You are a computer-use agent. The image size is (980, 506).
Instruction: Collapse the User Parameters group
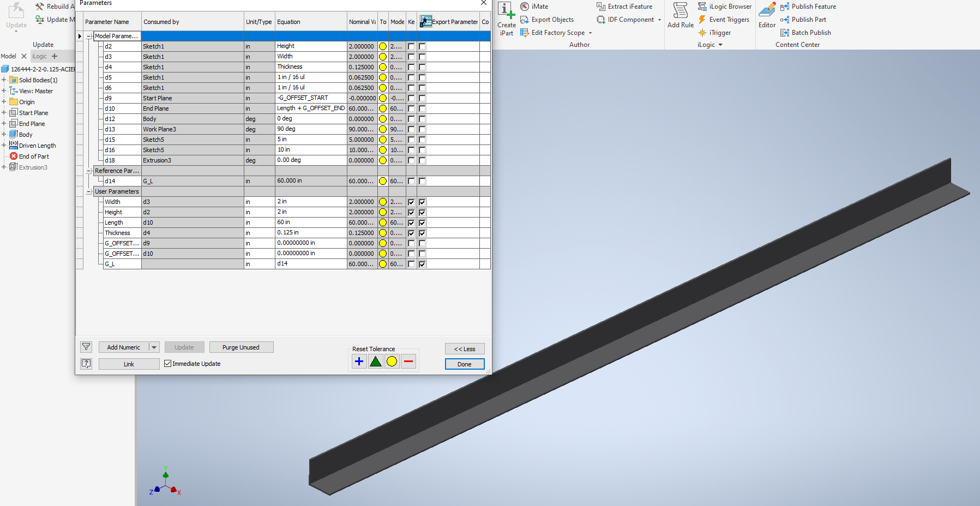click(x=88, y=191)
